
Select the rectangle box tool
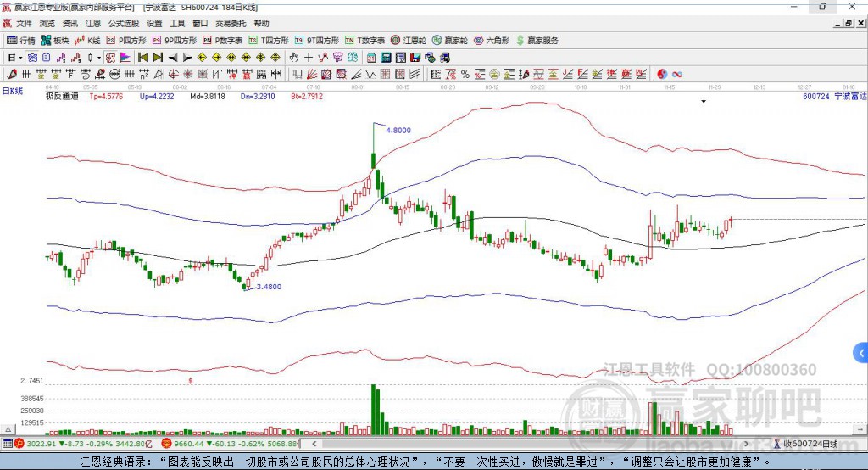296,74
